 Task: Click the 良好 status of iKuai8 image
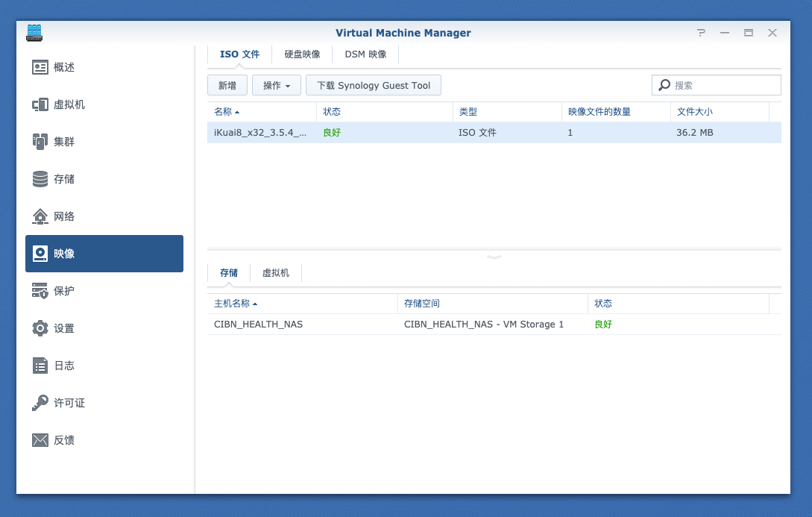pyautogui.click(x=332, y=133)
